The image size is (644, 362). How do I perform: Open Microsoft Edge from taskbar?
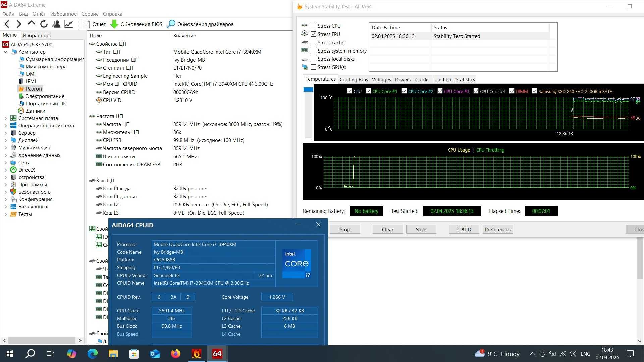click(93, 354)
